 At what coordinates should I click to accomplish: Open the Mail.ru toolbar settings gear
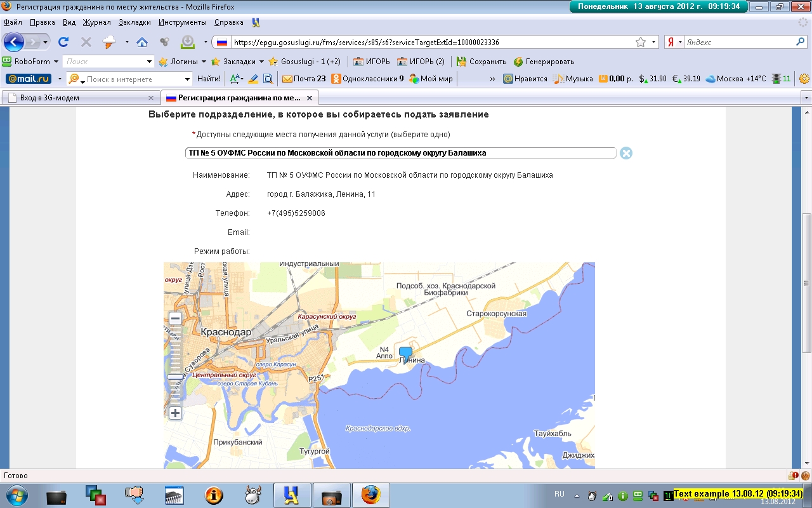point(804,79)
